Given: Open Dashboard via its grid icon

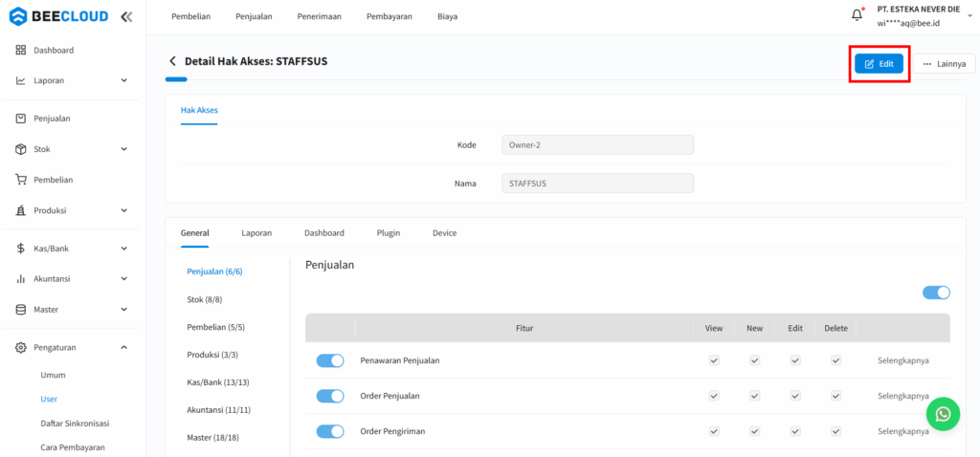Looking at the screenshot, I should [21, 50].
